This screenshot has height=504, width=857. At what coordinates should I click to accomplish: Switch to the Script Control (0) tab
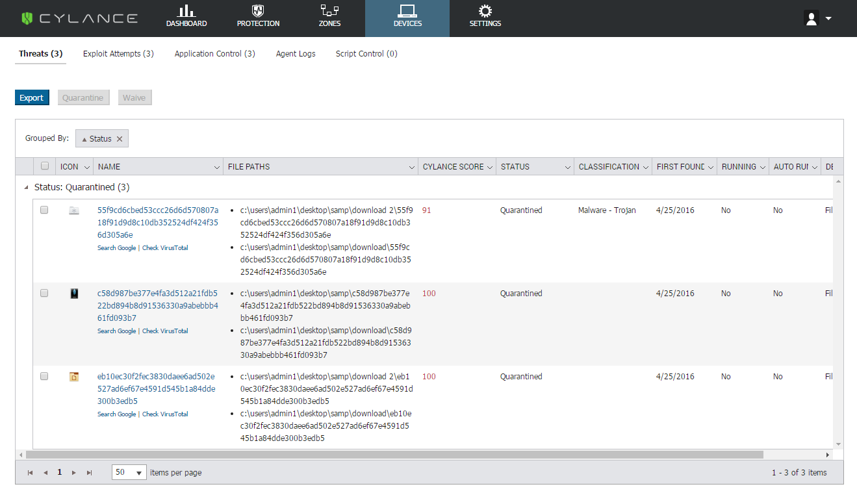[x=366, y=54]
